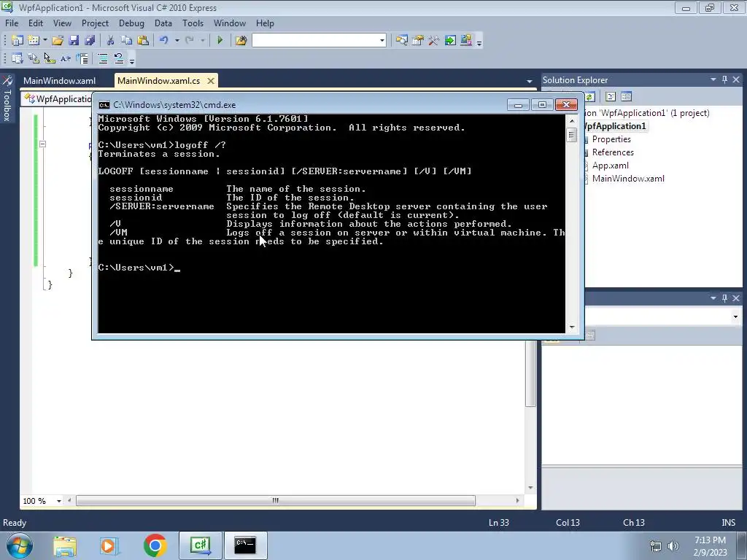Screen dimensions: 747x560
Task: Toggle auto-hide pin on lower Properties panel
Action: [724, 297]
